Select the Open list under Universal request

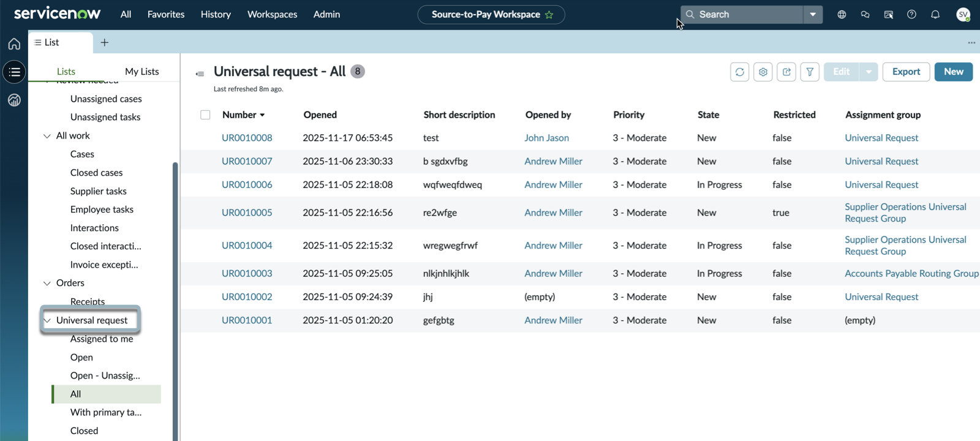[x=81, y=357]
